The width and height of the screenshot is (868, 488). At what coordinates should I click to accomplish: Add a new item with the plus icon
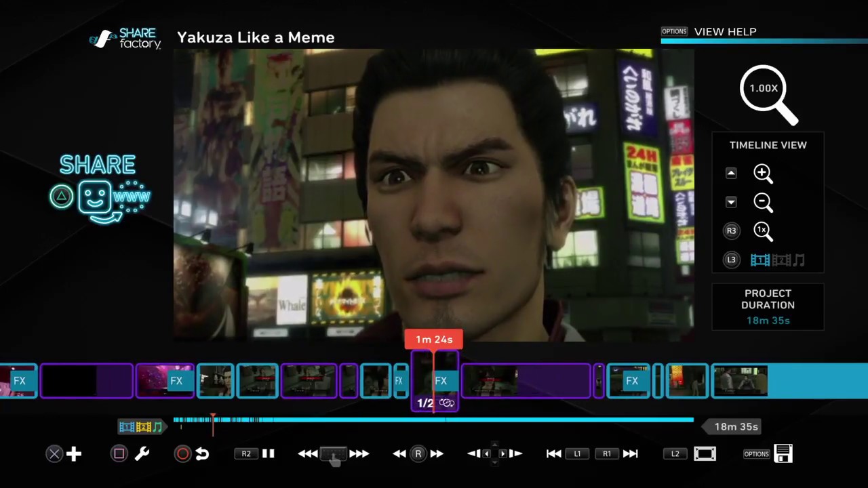pyautogui.click(x=74, y=454)
